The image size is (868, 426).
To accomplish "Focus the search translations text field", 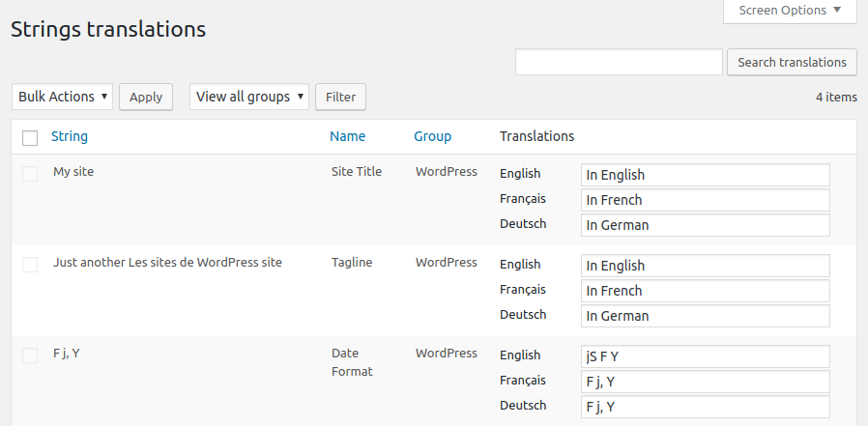I will point(619,62).
